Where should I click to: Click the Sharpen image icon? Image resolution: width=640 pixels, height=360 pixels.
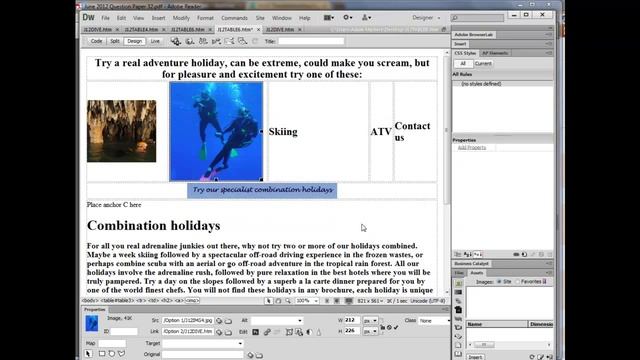click(319, 332)
